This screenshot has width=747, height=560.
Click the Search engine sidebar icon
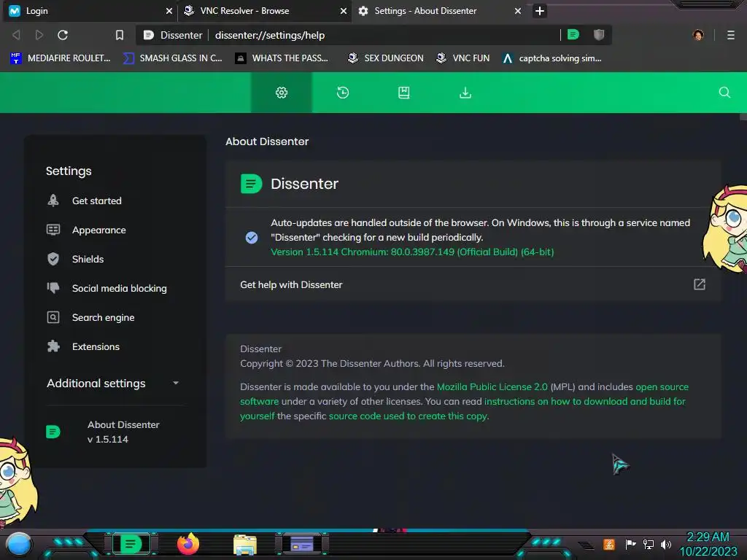tap(53, 317)
